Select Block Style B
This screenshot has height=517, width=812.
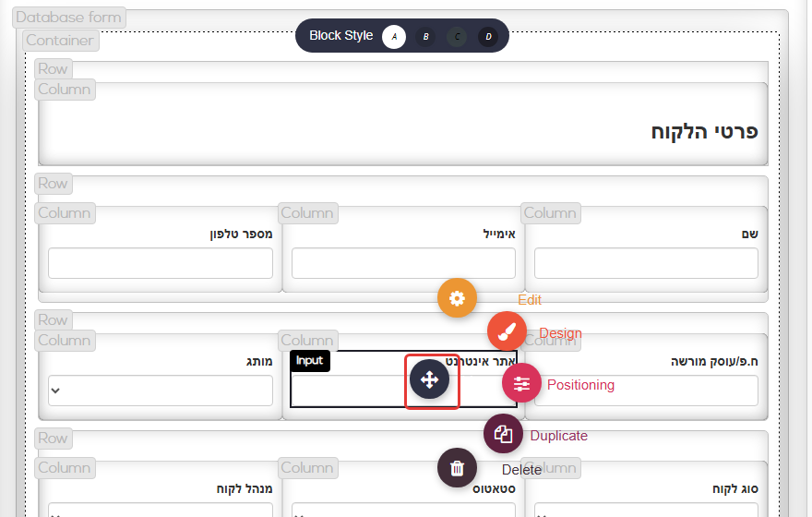(425, 37)
